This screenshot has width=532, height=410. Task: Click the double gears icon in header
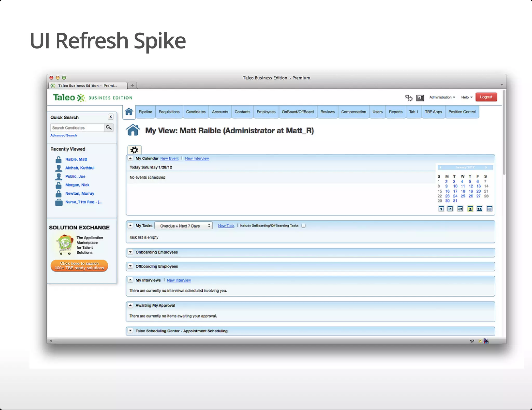[409, 98]
